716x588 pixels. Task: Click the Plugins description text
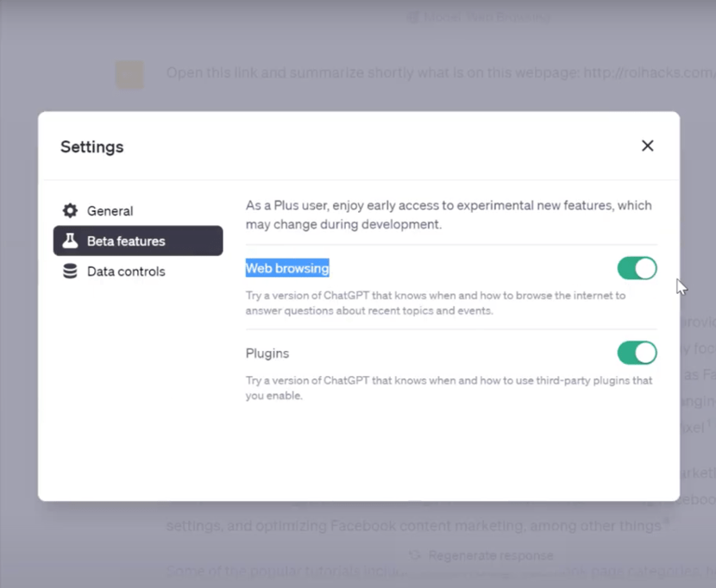click(449, 388)
